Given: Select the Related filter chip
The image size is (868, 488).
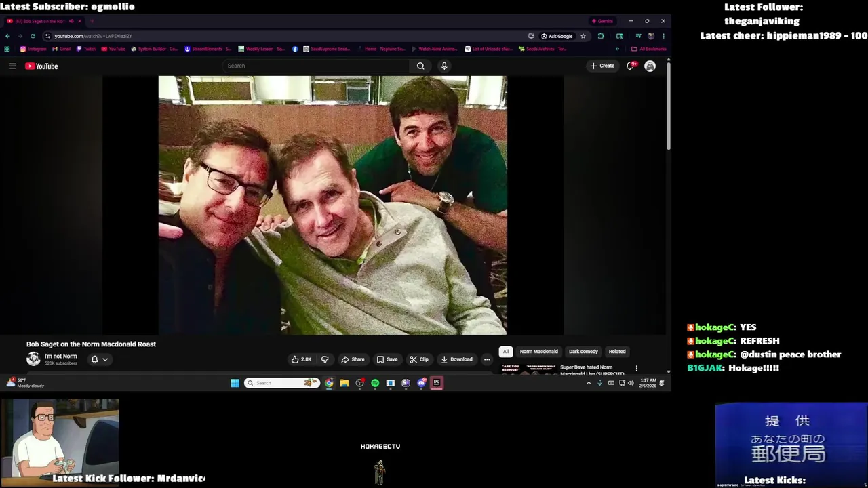Looking at the screenshot, I should tap(617, 351).
